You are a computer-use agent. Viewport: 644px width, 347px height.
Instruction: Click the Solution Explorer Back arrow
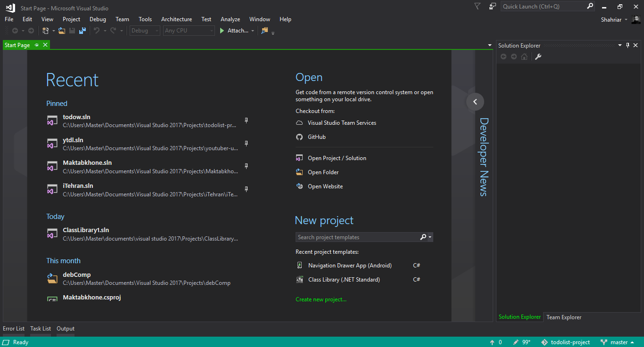tap(504, 56)
